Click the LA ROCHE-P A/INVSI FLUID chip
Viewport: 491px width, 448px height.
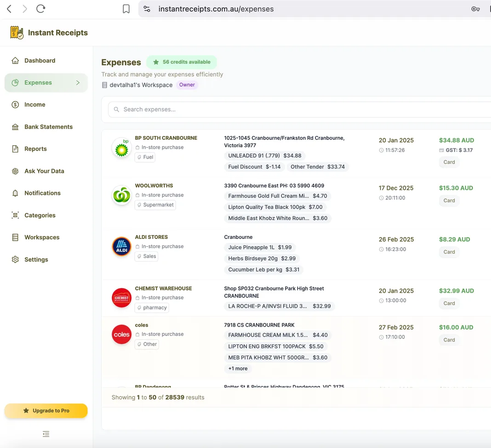click(280, 306)
